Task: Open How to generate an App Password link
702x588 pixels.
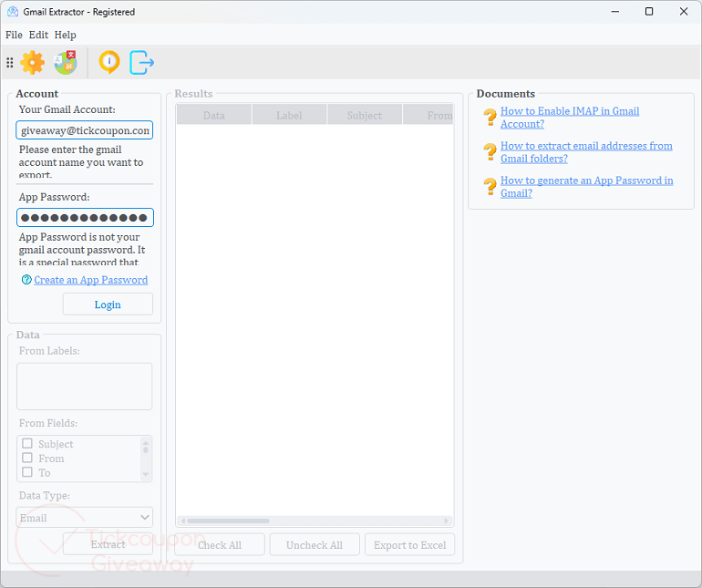Action: (x=587, y=187)
